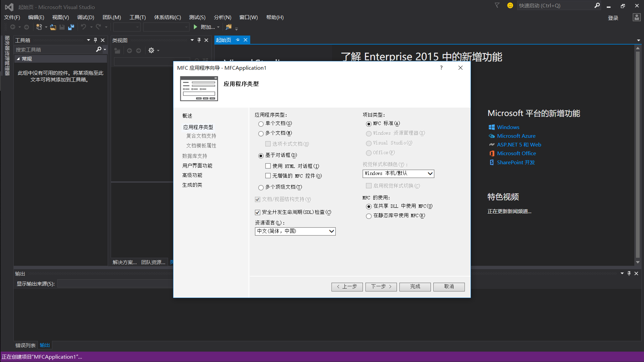Switch to the 错误列表 tab
The width and height of the screenshot is (644, 362).
25,345
